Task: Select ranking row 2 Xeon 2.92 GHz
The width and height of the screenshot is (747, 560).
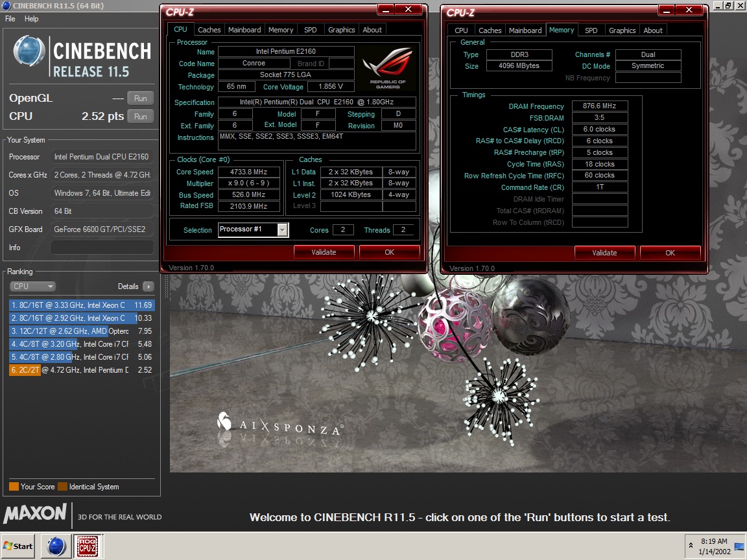Action: [82, 318]
